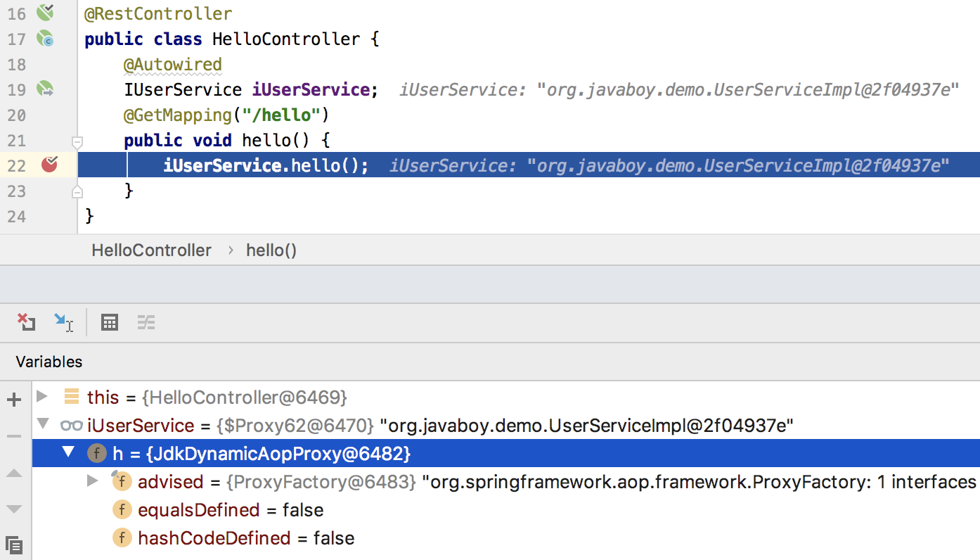Expand the advised ProxyFactory field
The height and width of the screenshot is (560, 980).
[92, 481]
